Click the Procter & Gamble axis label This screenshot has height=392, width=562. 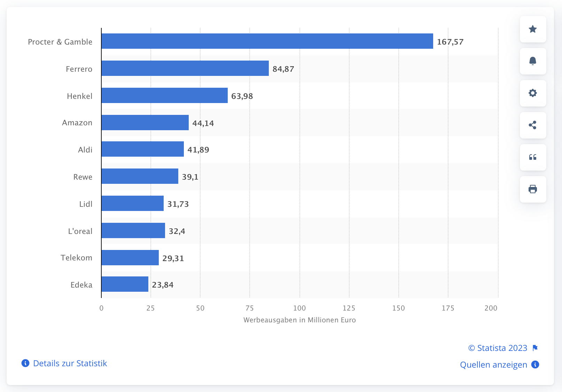tap(60, 42)
